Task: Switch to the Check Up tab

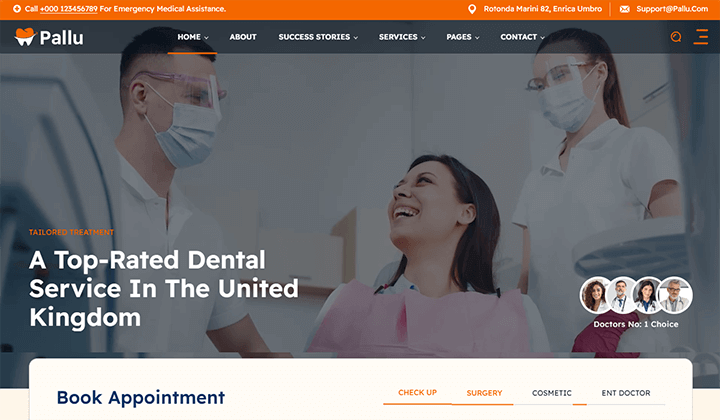Action: coord(417,393)
